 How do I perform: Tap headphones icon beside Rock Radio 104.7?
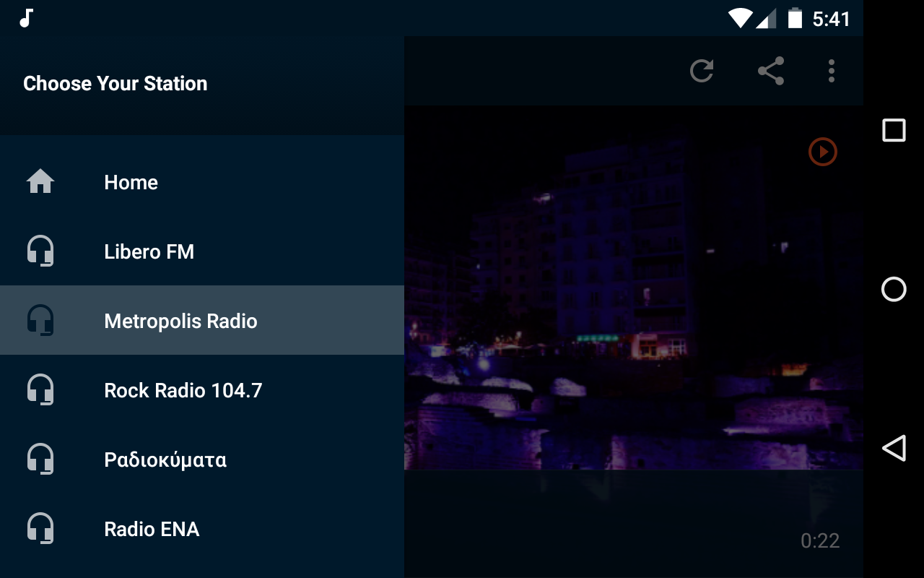[x=40, y=390]
